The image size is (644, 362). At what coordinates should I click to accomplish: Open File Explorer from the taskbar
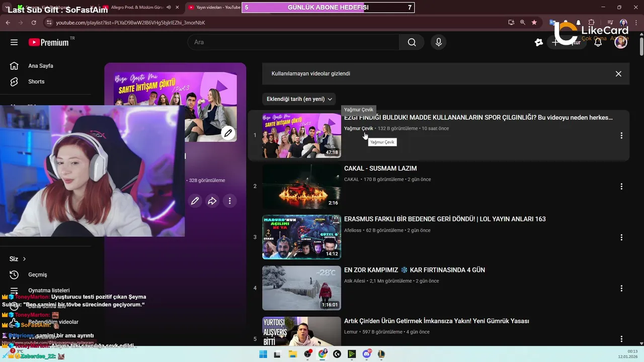[x=292, y=354]
